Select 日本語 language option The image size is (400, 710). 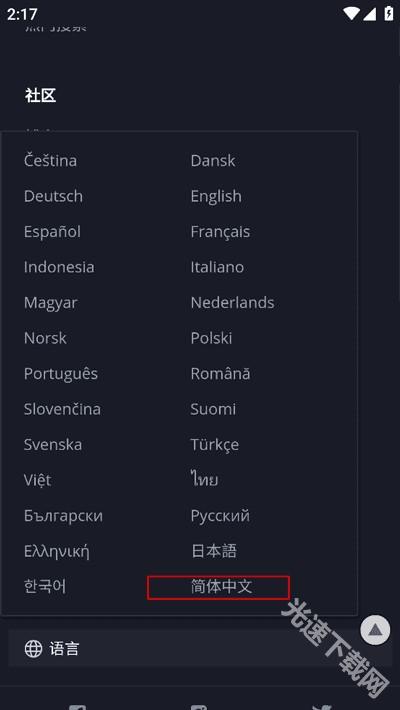(x=214, y=551)
